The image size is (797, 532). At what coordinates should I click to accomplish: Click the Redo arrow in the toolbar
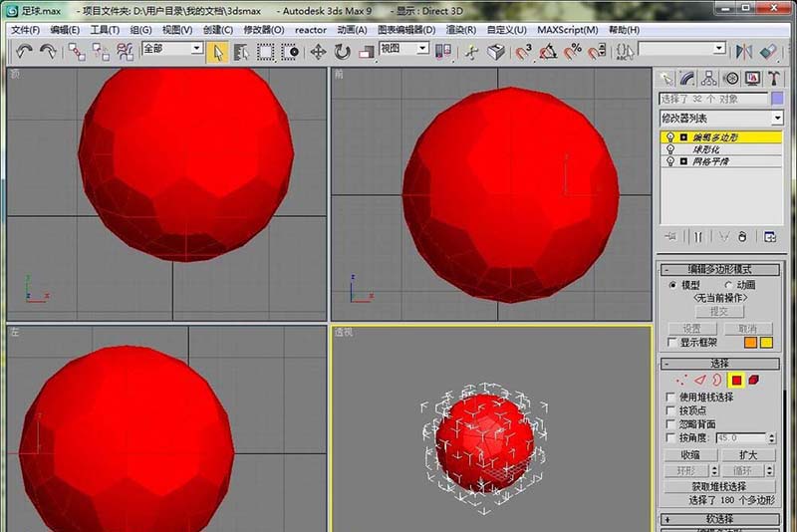48,52
